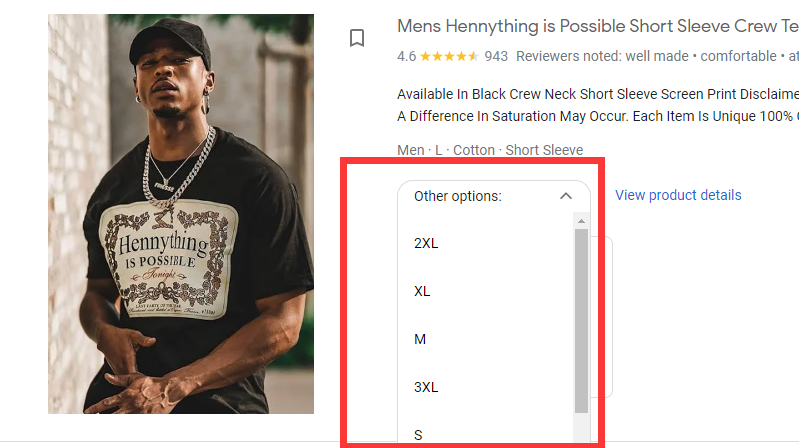Image resolution: width=799 pixels, height=448 pixels.
Task: Click the 943 reviews count
Action: 496,57
